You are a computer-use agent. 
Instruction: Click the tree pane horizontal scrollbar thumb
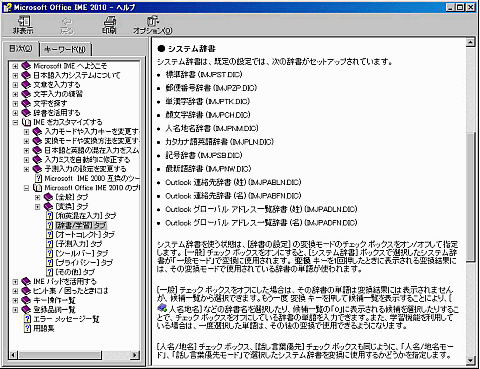[x=59, y=355]
